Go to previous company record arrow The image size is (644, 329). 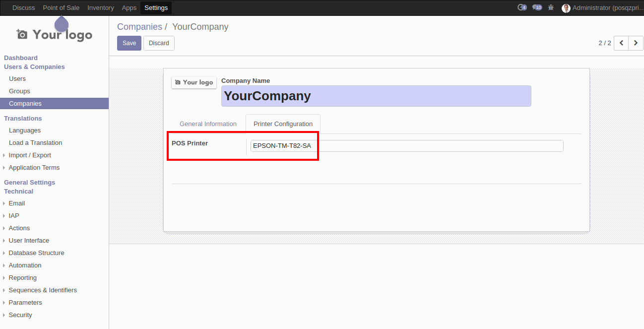tap(621, 43)
